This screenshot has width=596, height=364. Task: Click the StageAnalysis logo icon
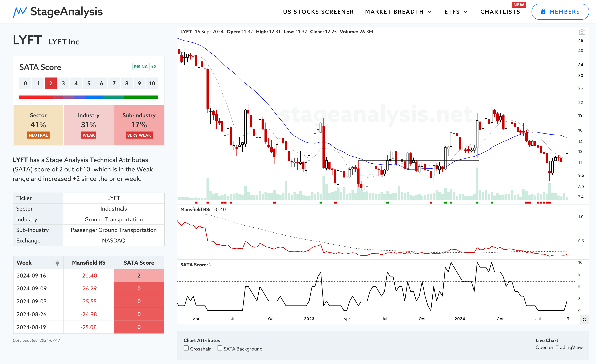click(20, 12)
